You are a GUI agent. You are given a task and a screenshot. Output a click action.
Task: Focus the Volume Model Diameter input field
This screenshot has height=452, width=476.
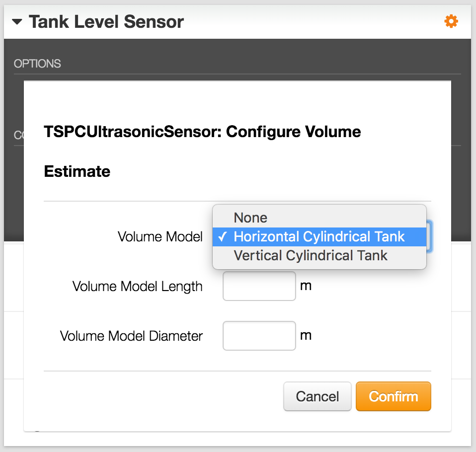click(x=259, y=336)
